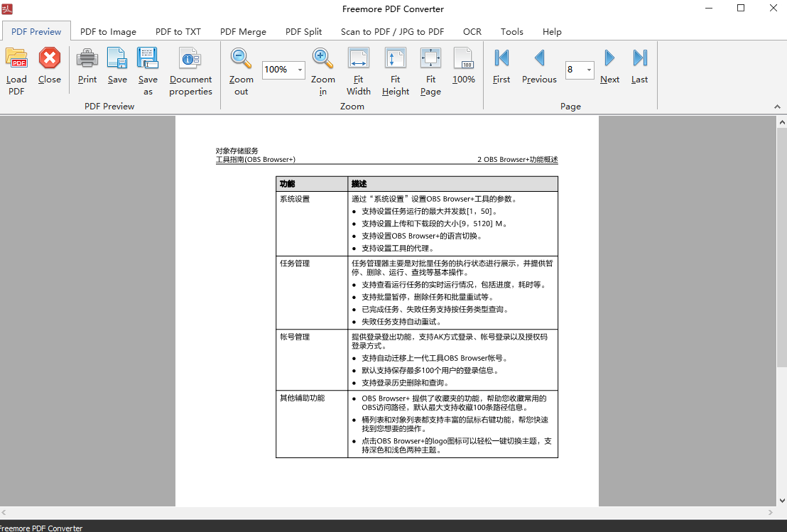
Task: Open the PDF to TXT tab
Action: pos(178,32)
